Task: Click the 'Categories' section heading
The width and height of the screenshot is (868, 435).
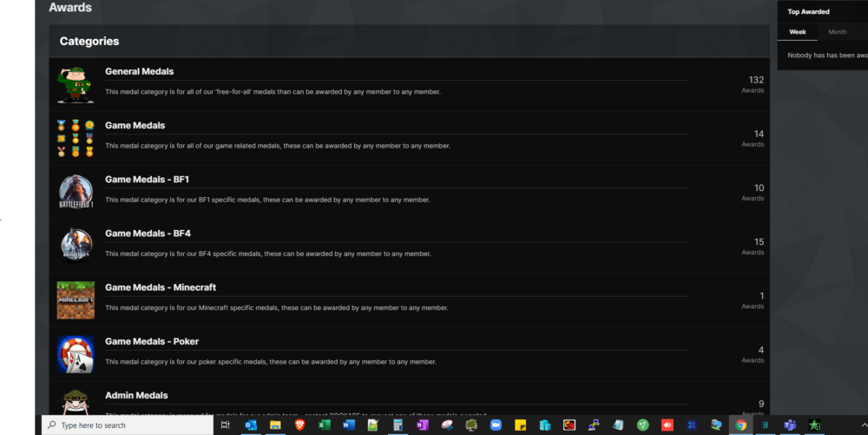Action: [x=89, y=42]
